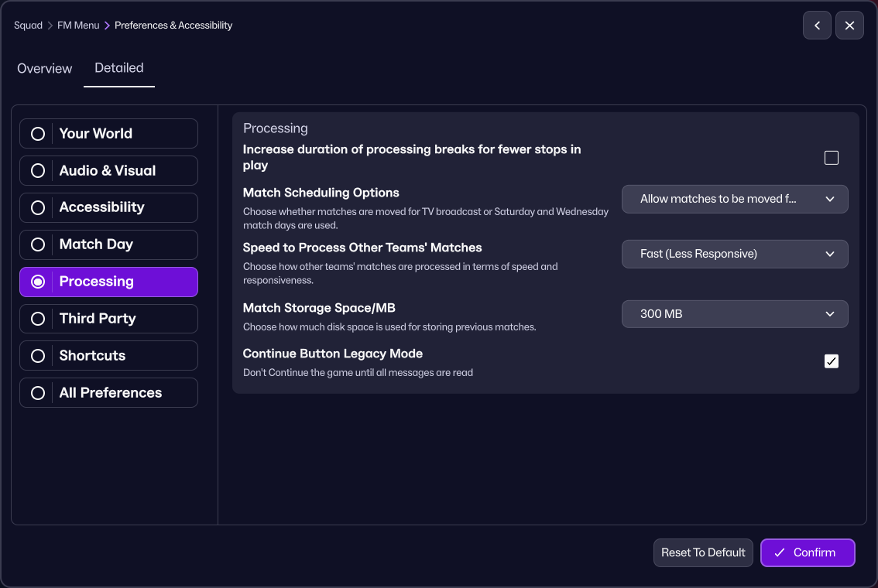Viewport: 878px width, 588px height.
Task: Go to FM Menu in breadcrumb
Action: coord(78,26)
